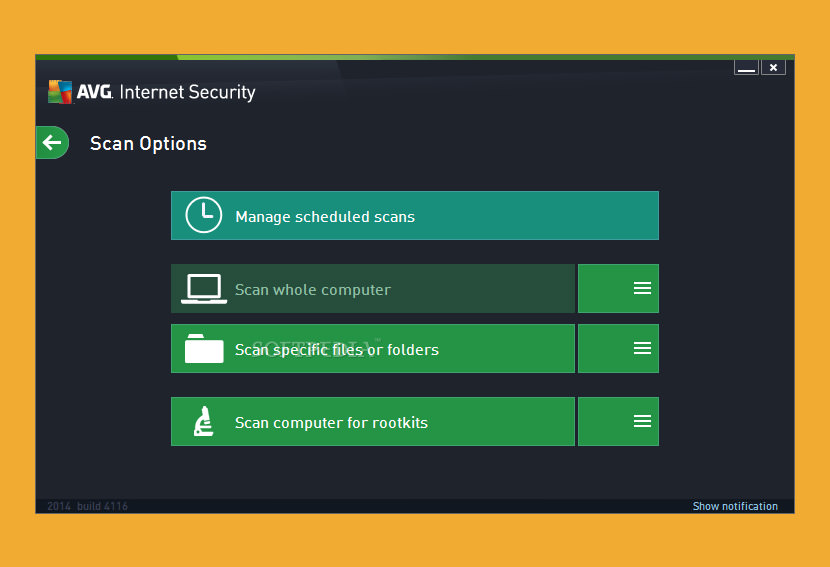Select Scan specific files or folders
Screen dimensions: 830x567
point(372,349)
